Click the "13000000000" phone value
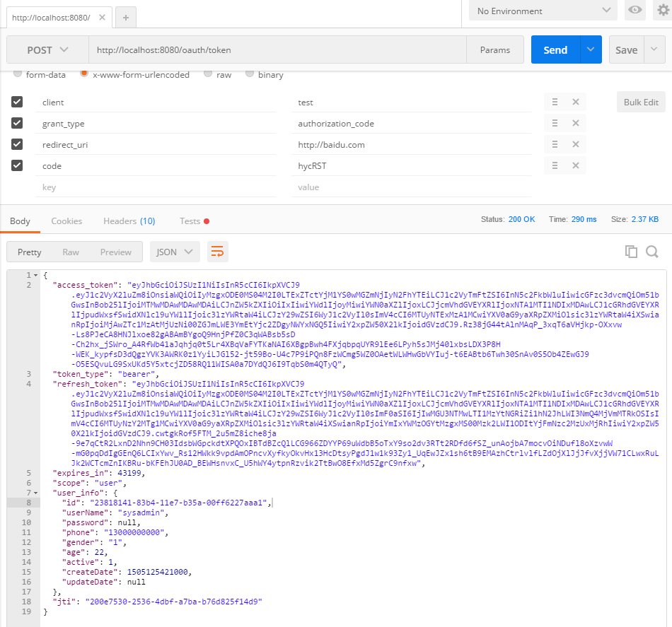This screenshot has width=672, height=627. click(134, 532)
